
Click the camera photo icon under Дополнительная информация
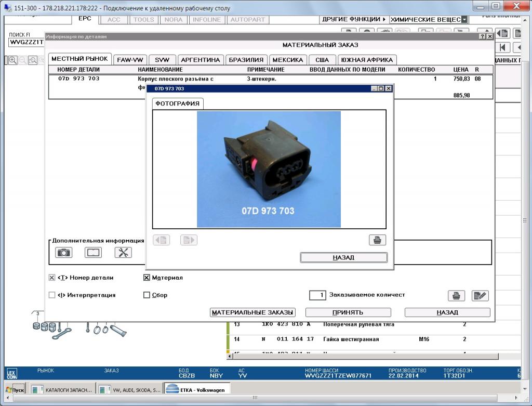63,253
